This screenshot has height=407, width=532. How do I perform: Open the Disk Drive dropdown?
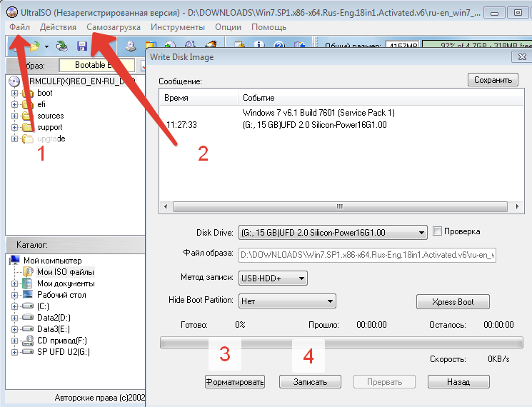pos(421,233)
